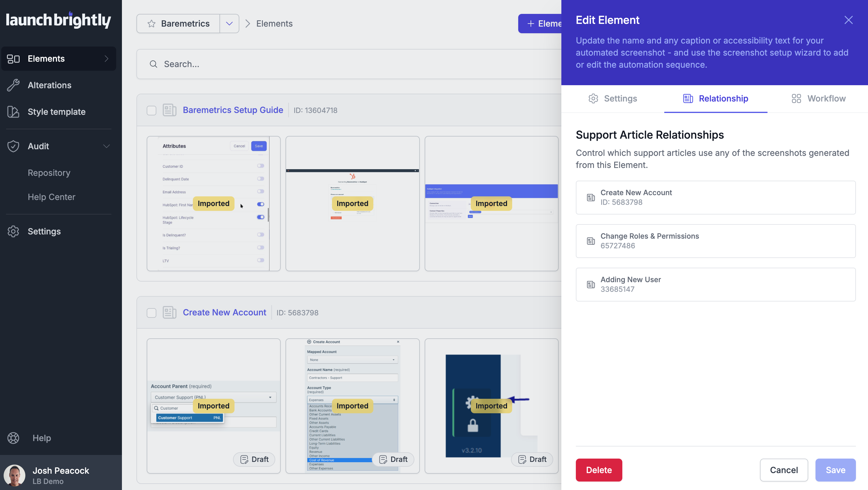Select the Relationship tab
Image resolution: width=868 pixels, height=490 pixels.
(715, 98)
